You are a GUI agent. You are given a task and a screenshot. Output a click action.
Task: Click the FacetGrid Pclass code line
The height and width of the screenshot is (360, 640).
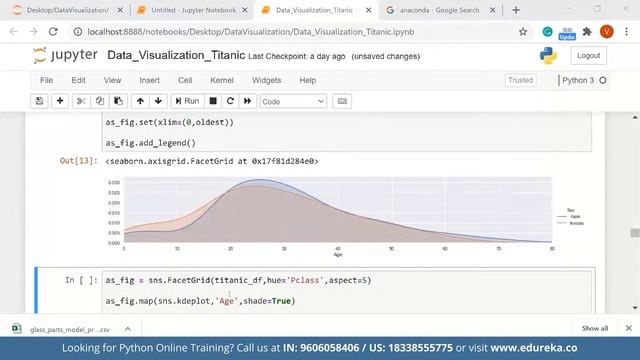click(238, 280)
